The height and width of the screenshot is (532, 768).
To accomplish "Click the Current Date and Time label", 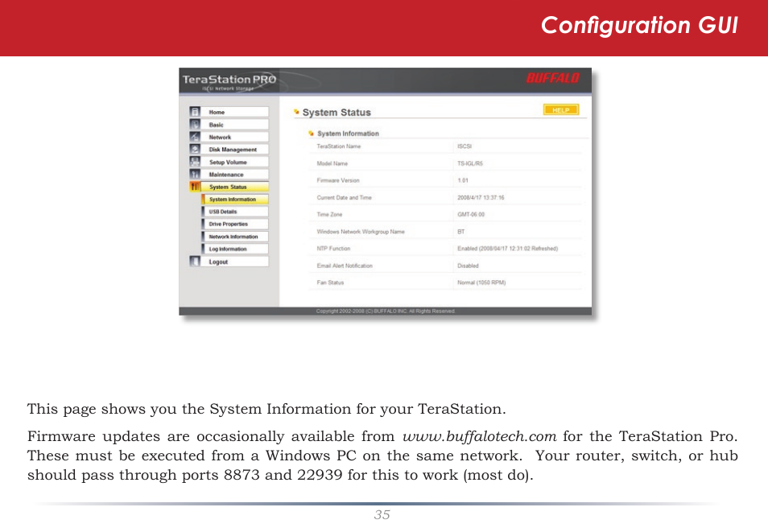I will pyautogui.click(x=344, y=197).
